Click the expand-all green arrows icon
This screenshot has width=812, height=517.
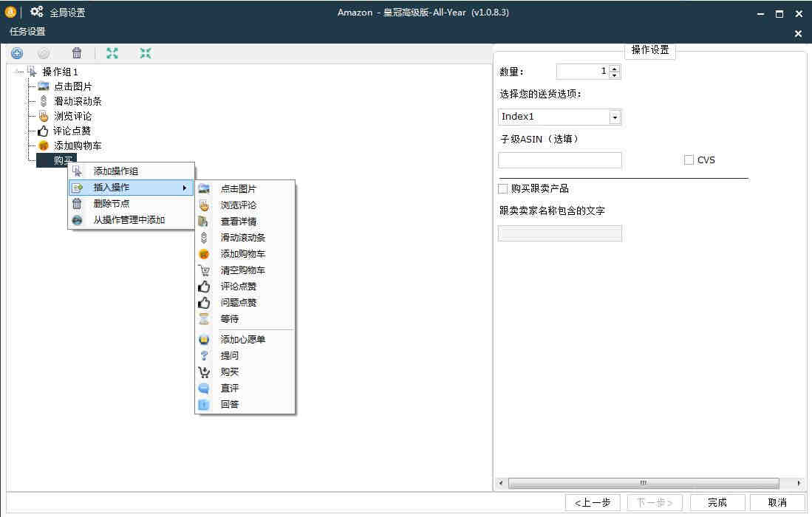click(x=112, y=52)
